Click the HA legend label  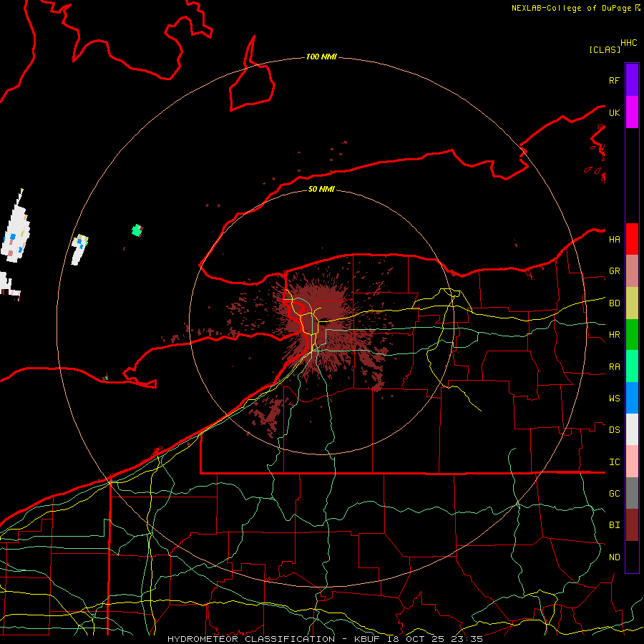point(614,239)
